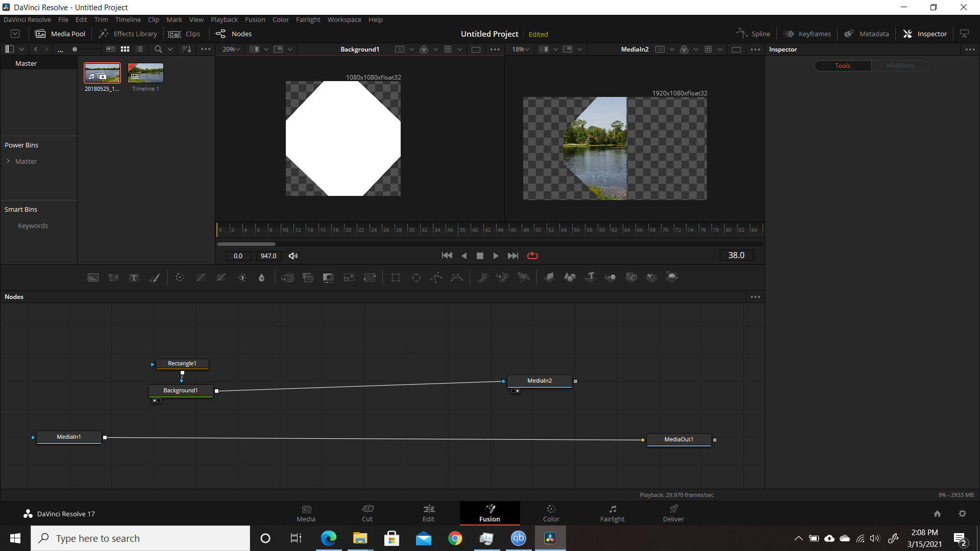Image resolution: width=980 pixels, height=551 pixels.
Task: Add a Matte Control tool from the toolbar
Action: click(328, 278)
